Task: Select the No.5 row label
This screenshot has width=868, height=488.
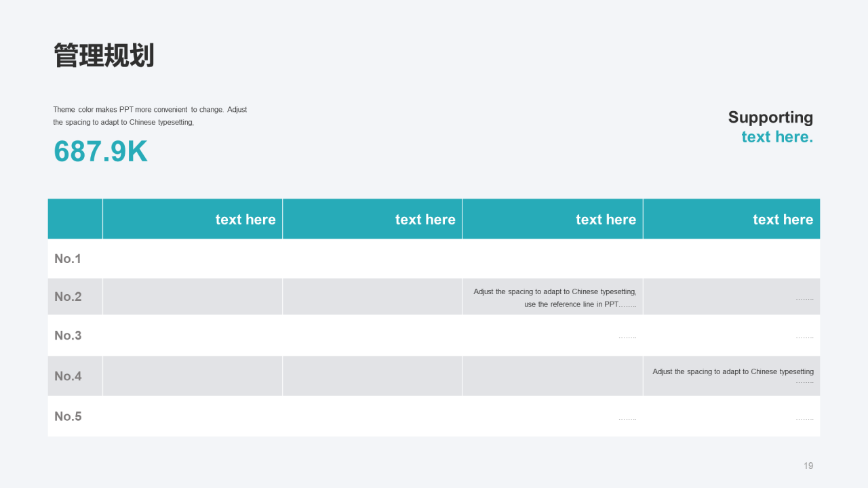Action: click(x=68, y=416)
